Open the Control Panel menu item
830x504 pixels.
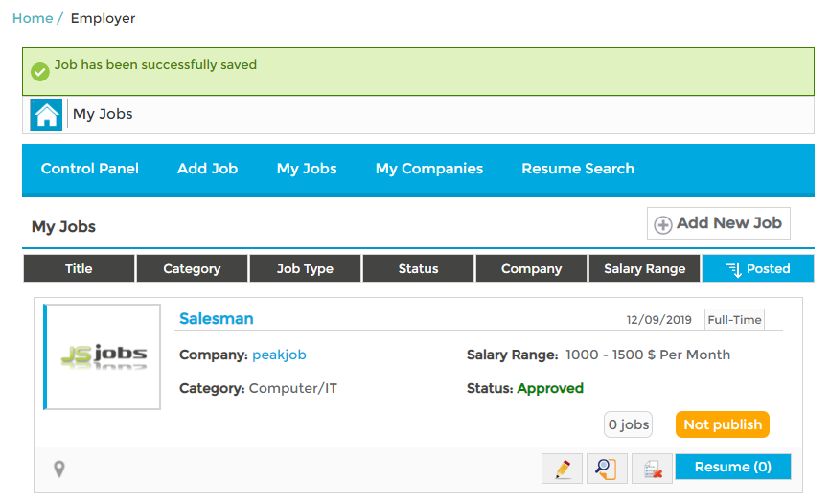pos(90,169)
